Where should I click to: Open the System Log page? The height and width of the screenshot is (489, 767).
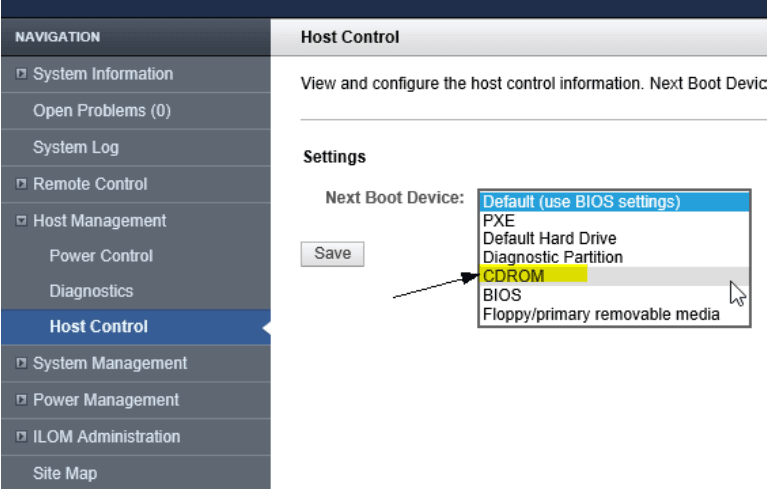coord(76,148)
